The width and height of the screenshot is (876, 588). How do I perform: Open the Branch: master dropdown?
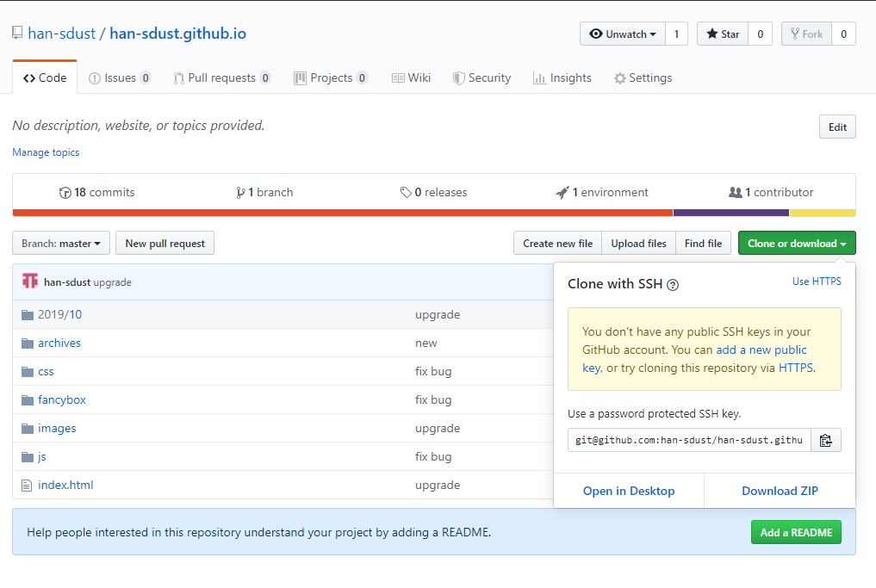[x=60, y=243]
